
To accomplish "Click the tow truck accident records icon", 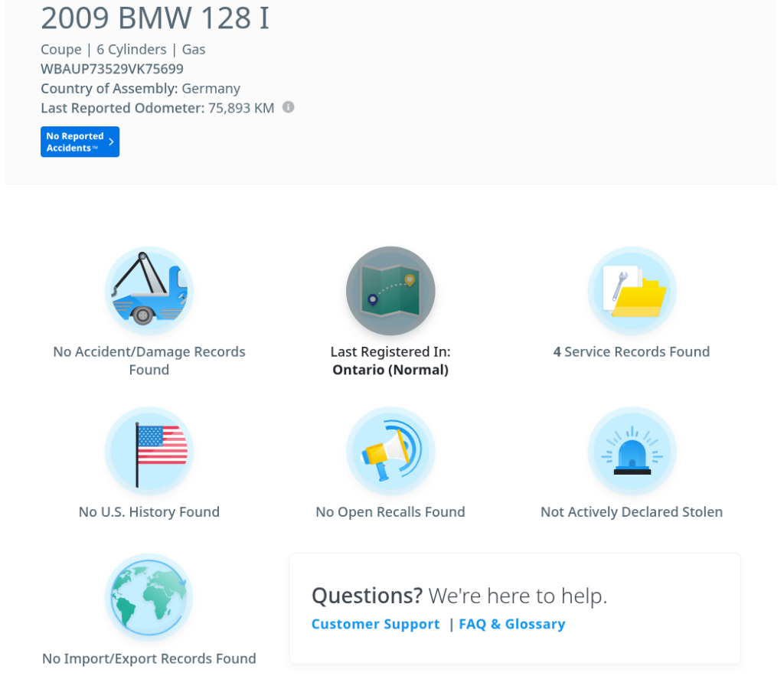I will 149,290.
